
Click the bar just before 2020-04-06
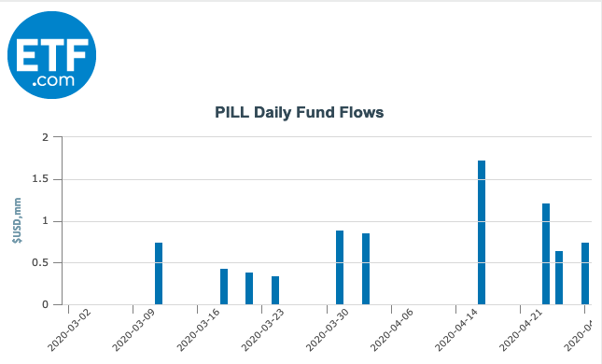click(366, 269)
